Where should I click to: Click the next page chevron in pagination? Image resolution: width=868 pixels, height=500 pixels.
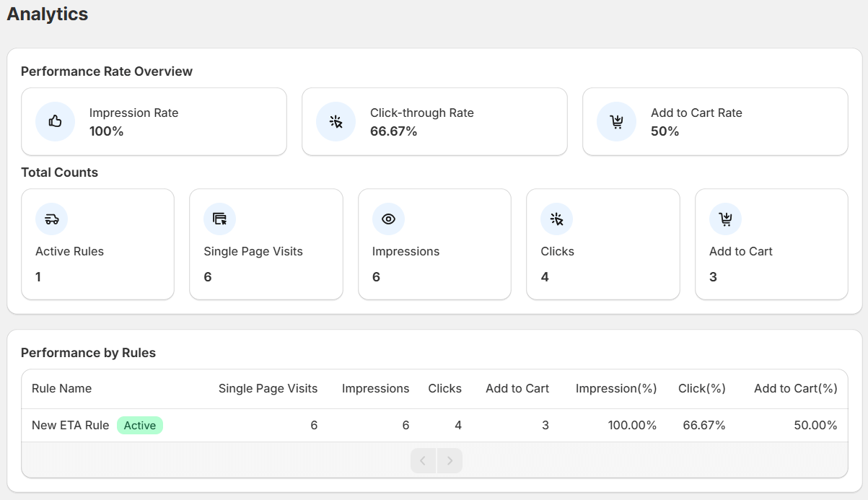click(450, 460)
